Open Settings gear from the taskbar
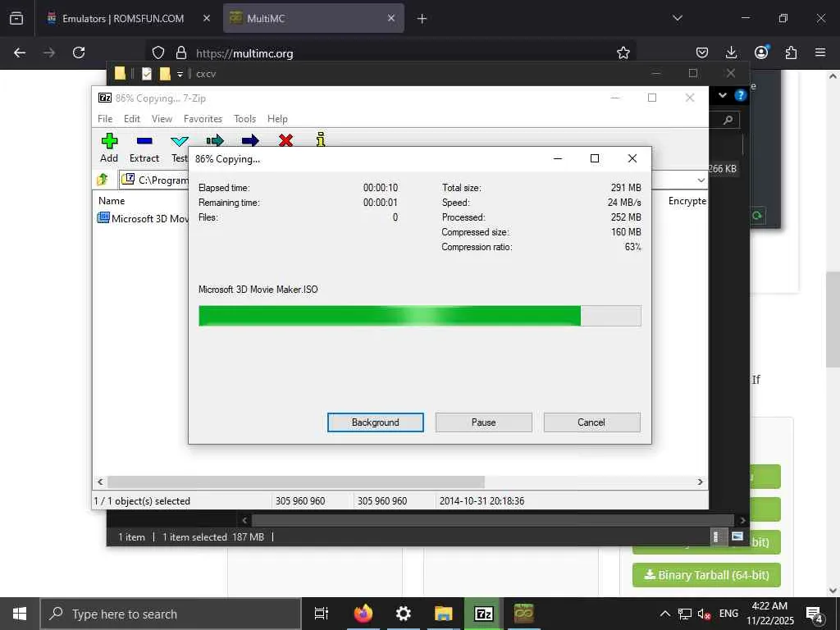840x630 pixels. click(x=404, y=614)
